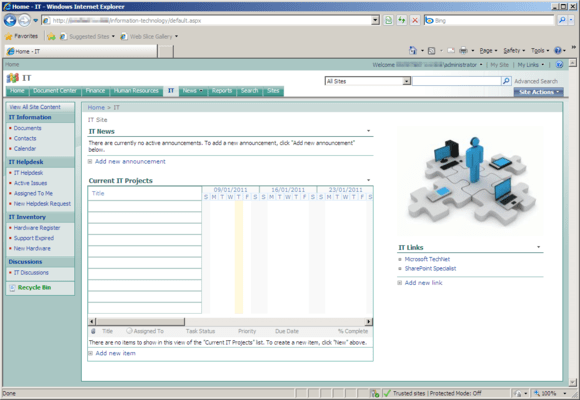The width and height of the screenshot is (580, 400).
Task: Expand the Current IT Projects web part menu arrow
Action: (368, 180)
